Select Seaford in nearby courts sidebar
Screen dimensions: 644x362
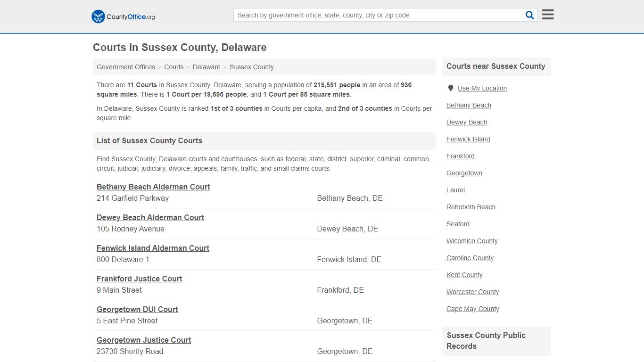458,224
